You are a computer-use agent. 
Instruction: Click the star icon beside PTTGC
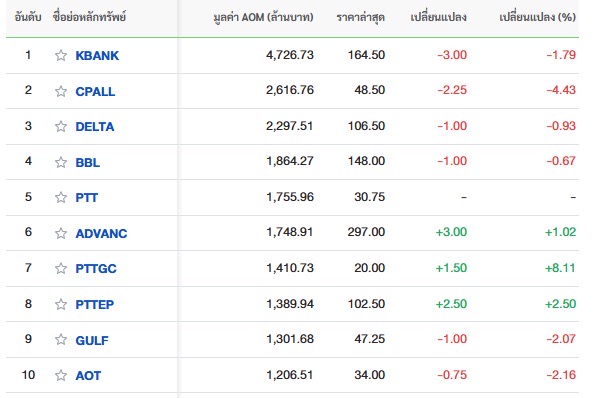[x=61, y=268]
